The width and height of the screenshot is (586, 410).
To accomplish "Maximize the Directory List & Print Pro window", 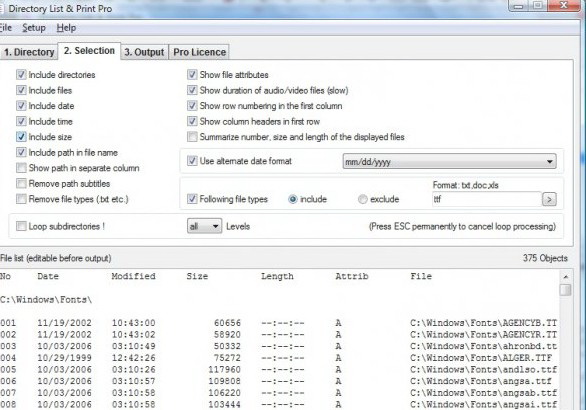I will tap(537, 5).
